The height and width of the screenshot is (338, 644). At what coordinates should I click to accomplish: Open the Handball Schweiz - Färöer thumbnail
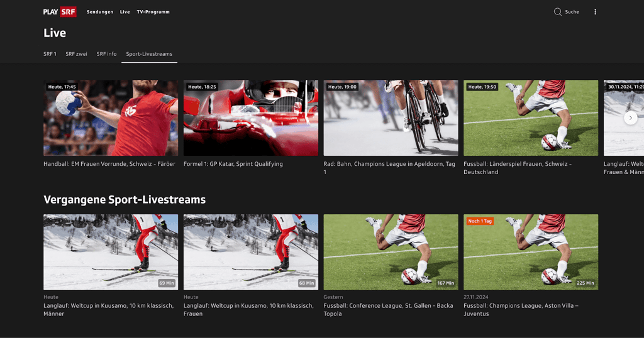click(111, 117)
